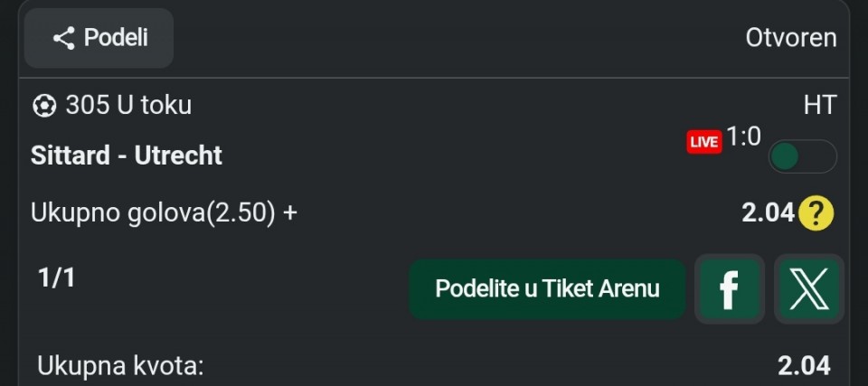The image size is (868, 386).
Task: Select the 1:0 live score
Action: click(743, 137)
